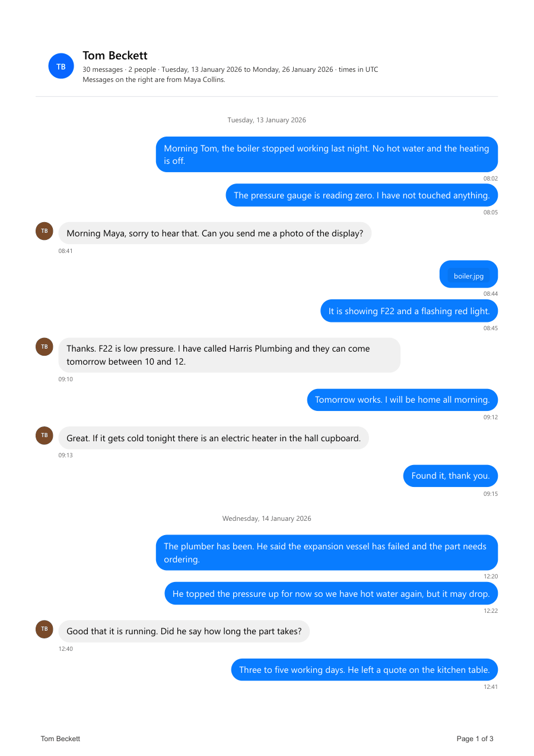Click the '30 messages · 2 people' summary line
Screen dimensions: 534x756
coord(230,69)
